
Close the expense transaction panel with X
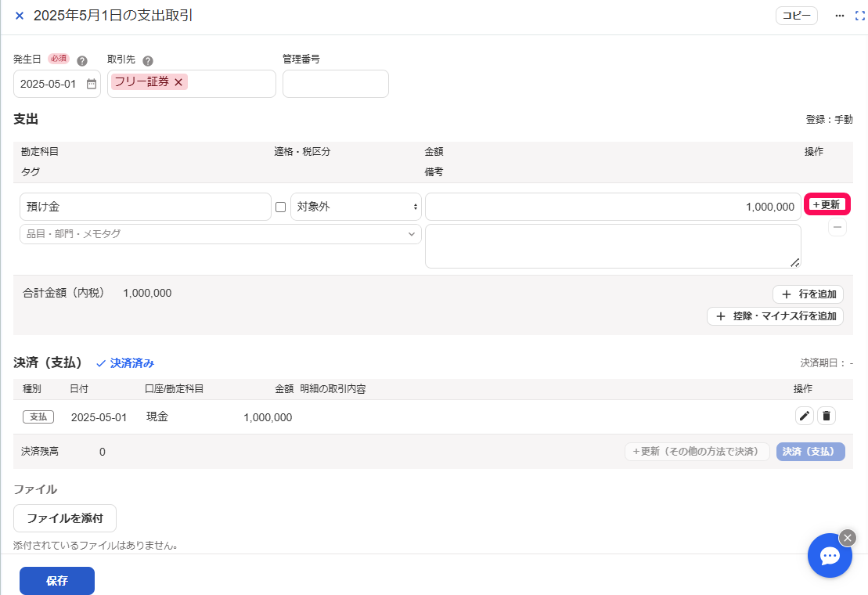tap(20, 16)
